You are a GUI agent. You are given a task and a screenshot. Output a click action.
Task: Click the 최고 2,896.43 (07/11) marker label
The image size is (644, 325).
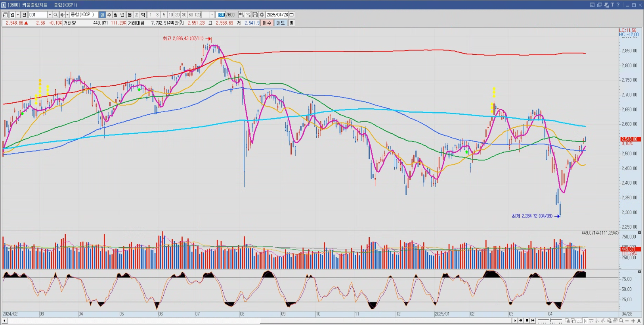(183, 38)
